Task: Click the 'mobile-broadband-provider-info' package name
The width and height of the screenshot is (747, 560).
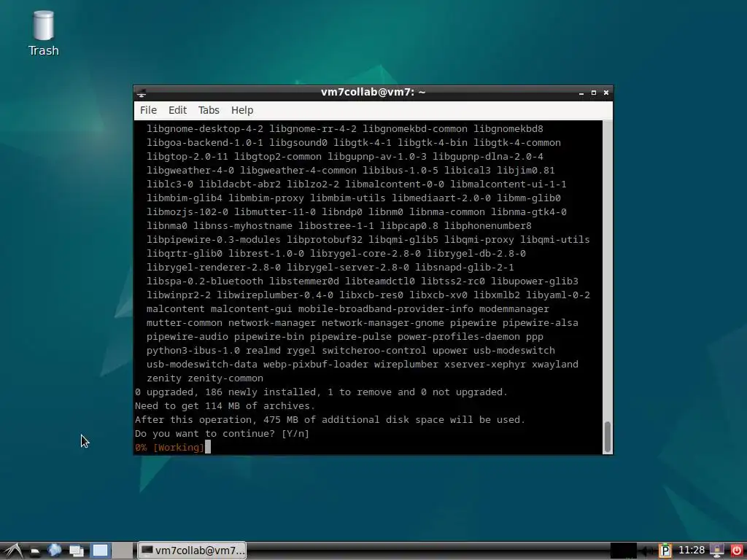Action: pos(385,309)
